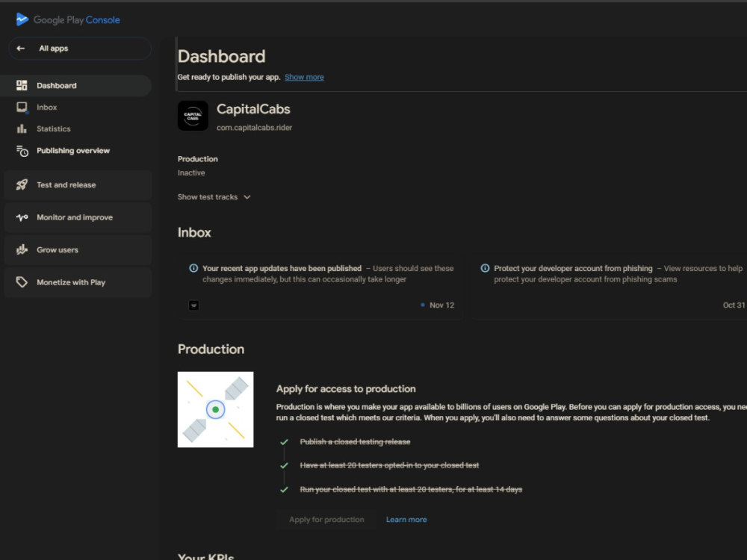Open the Learn more link
This screenshot has width=747, height=560.
coord(406,520)
